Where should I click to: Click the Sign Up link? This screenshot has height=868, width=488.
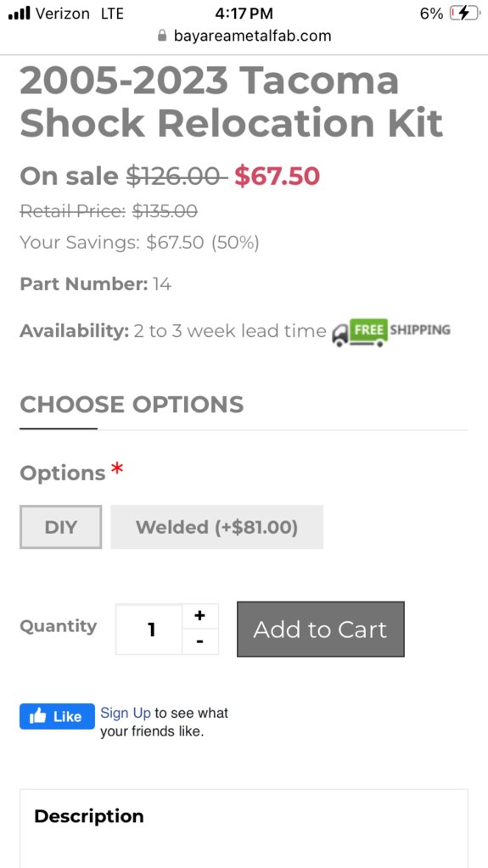pos(126,713)
